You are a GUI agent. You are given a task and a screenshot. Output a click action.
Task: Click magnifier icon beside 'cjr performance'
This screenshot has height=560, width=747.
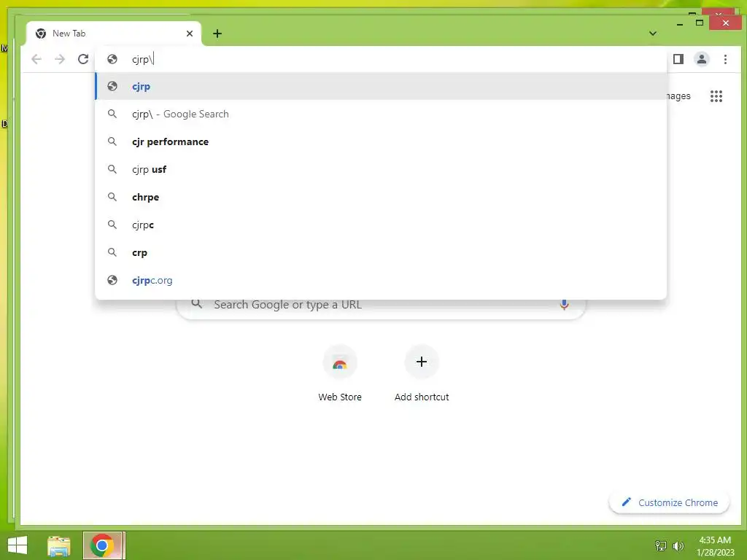pos(112,141)
